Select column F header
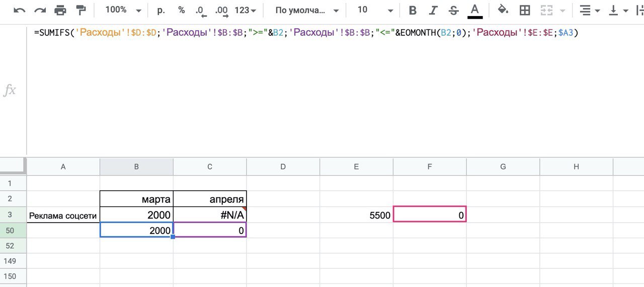The height and width of the screenshot is (287, 644). tap(430, 167)
